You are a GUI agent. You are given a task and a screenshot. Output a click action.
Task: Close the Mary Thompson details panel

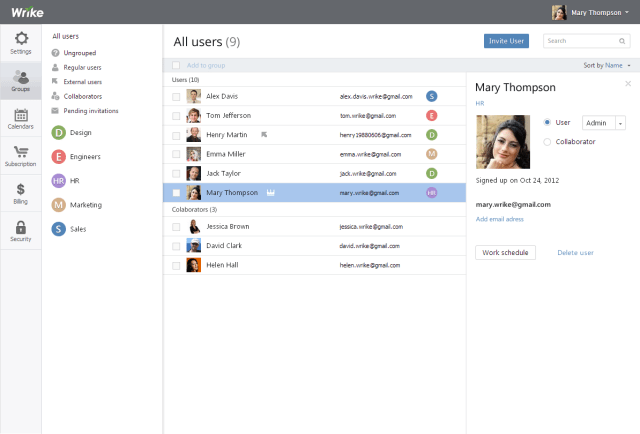point(628,84)
